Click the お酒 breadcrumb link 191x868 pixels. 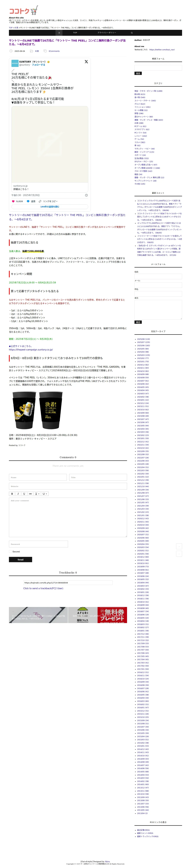tap(16, 28)
